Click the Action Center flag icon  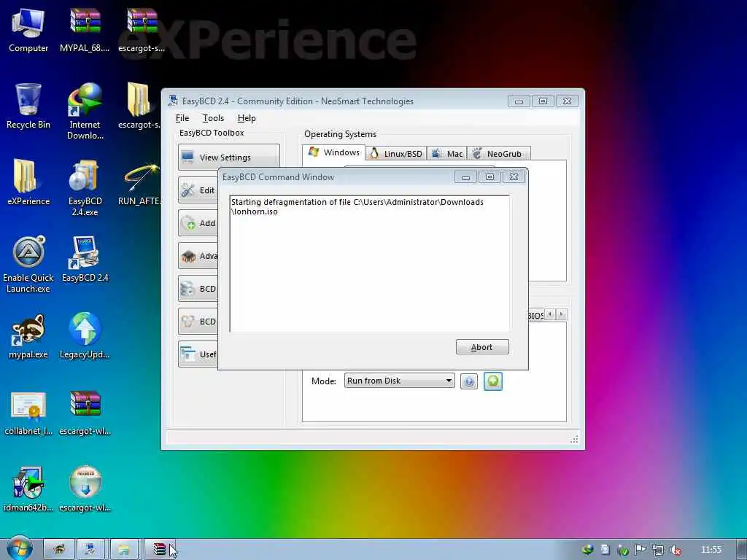pyautogui.click(x=640, y=550)
